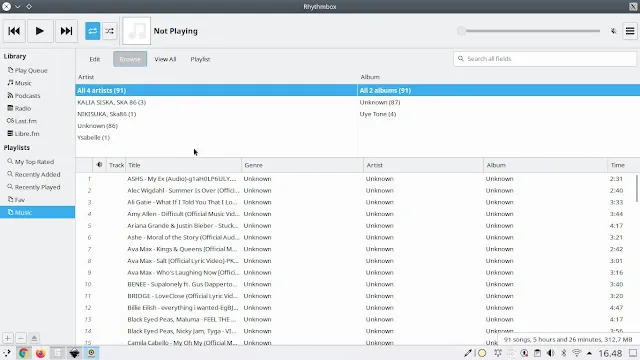Click the View All button

[165, 59]
